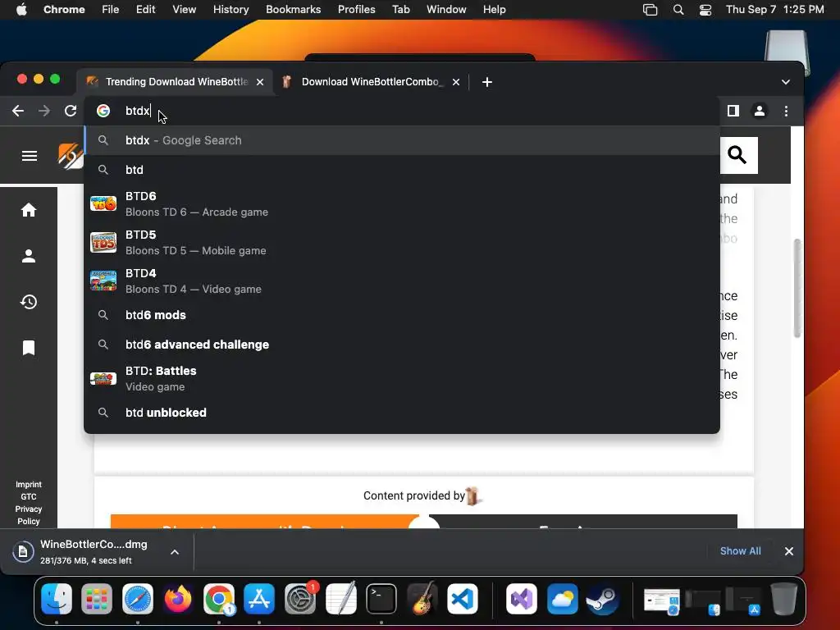This screenshot has width=840, height=630.
Task: Select the BTD6 Bloons TD 6 suggestion
Action: 402,204
